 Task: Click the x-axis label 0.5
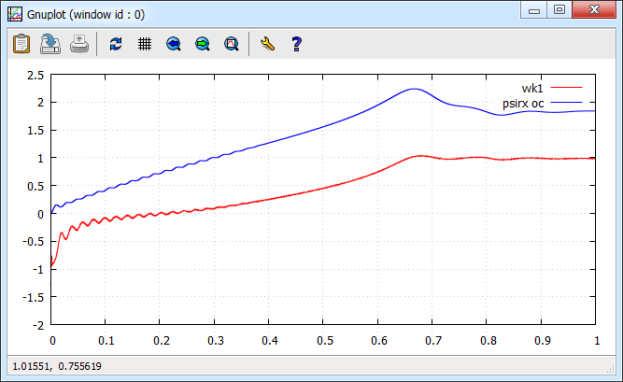[x=324, y=341]
